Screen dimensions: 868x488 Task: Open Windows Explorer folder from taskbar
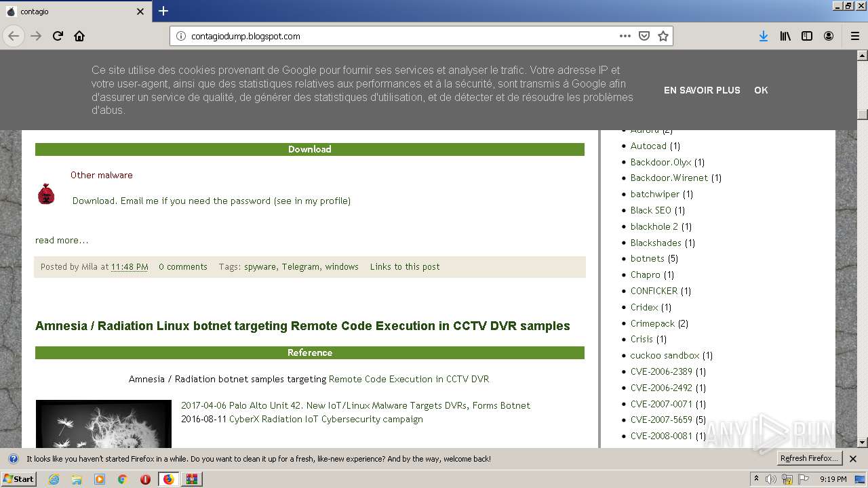(x=77, y=479)
